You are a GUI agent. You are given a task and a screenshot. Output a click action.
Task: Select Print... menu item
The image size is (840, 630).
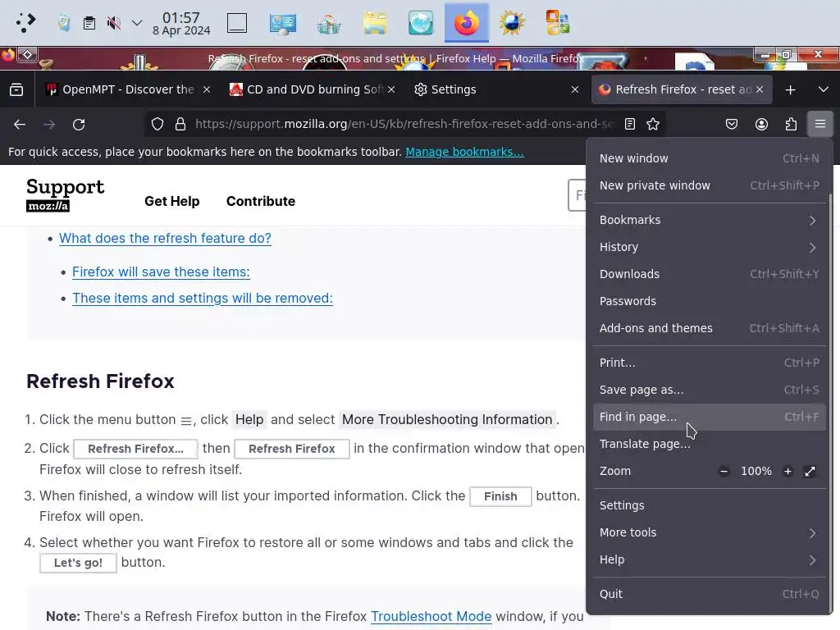coord(710,363)
